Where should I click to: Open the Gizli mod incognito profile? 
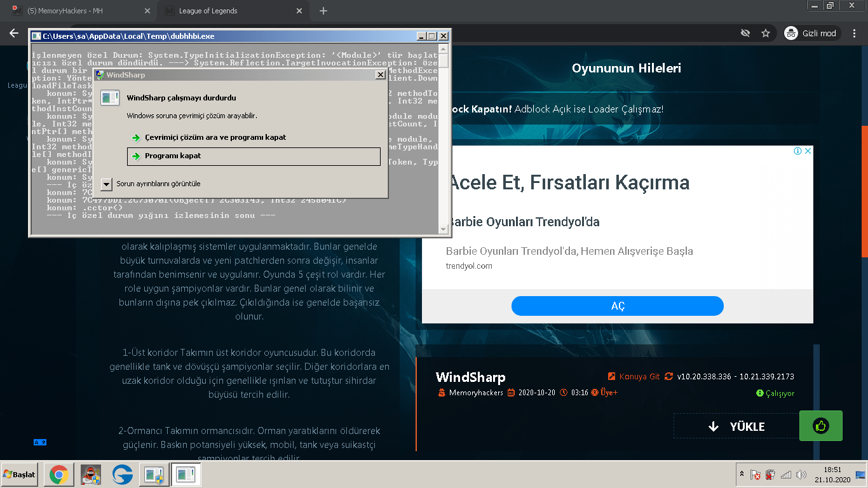813,33
